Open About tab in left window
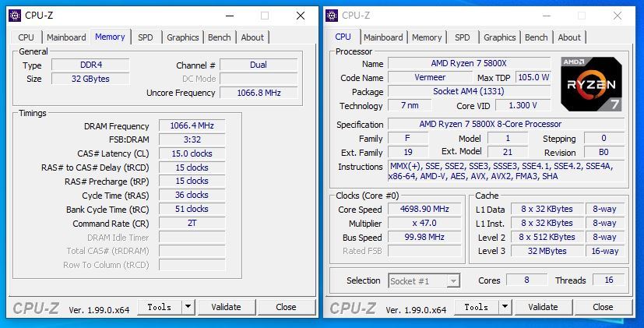 click(252, 37)
